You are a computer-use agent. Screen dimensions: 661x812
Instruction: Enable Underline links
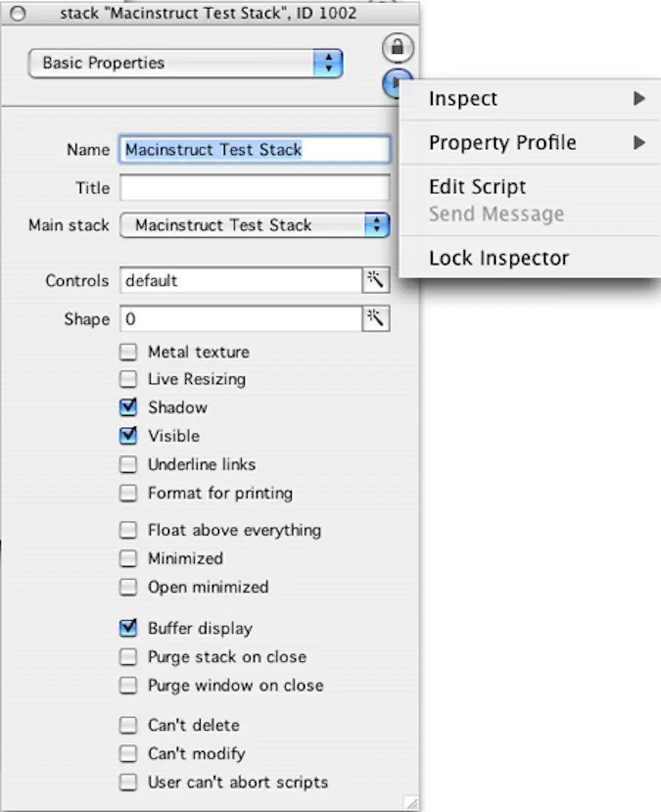tap(128, 464)
